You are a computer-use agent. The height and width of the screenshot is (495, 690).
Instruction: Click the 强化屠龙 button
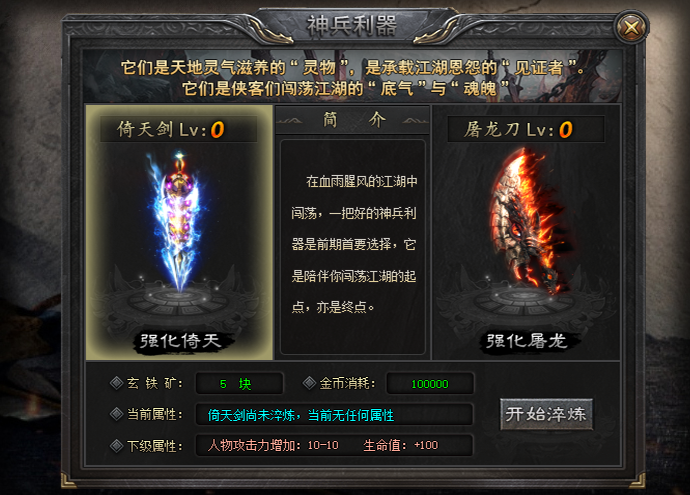pos(527,341)
